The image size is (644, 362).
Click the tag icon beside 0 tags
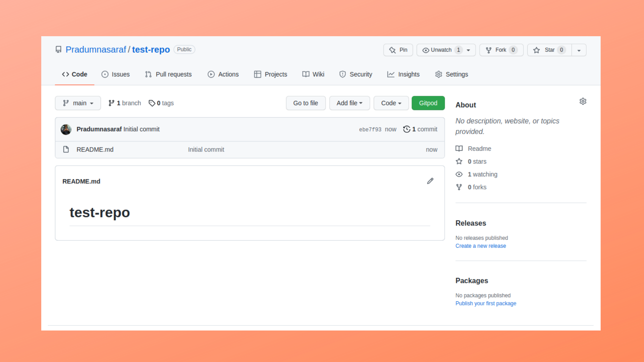152,103
